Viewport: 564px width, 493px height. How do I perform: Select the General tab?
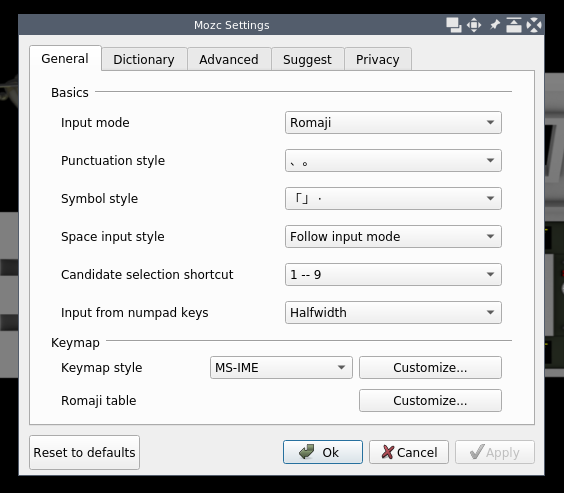pyautogui.click(x=65, y=58)
